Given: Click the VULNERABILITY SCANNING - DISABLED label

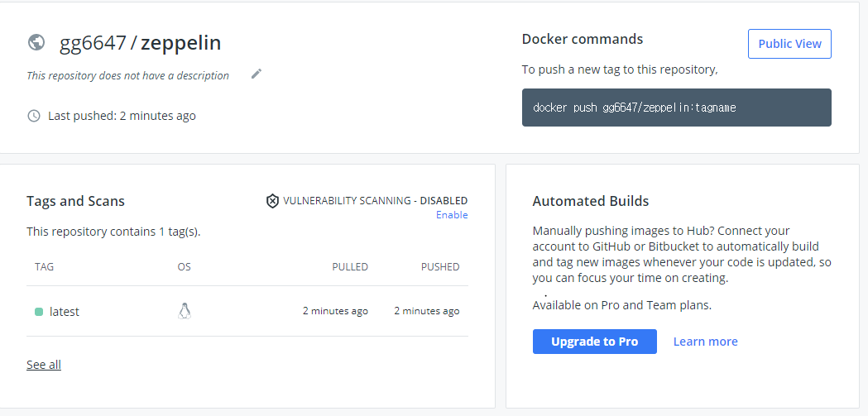Looking at the screenshot, I should click(376, 201).
